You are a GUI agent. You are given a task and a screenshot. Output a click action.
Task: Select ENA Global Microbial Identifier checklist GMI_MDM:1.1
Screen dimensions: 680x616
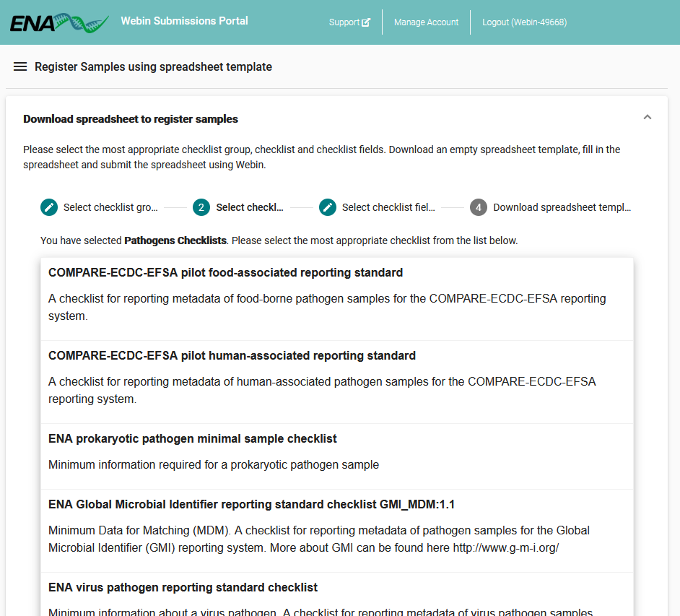337,531
